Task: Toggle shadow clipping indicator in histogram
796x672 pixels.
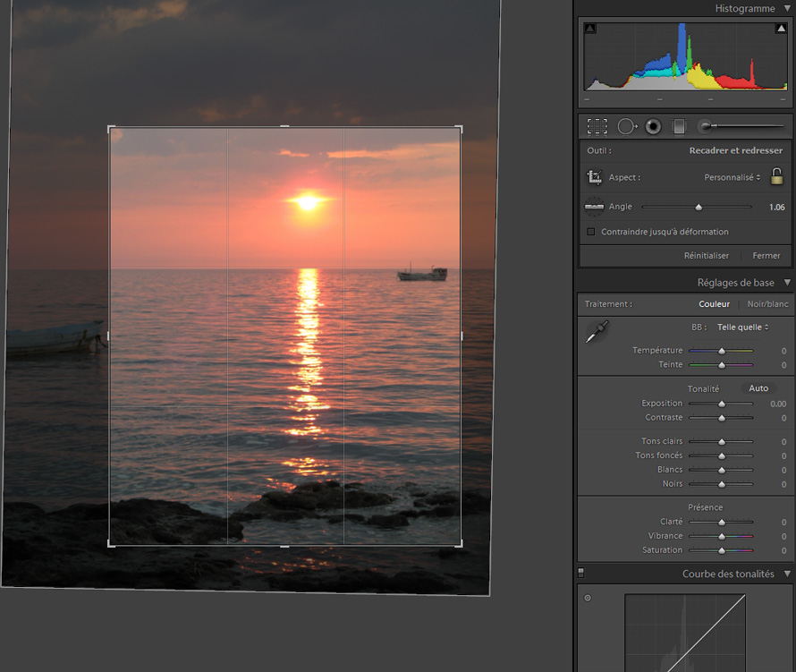Action: (590, 29)
